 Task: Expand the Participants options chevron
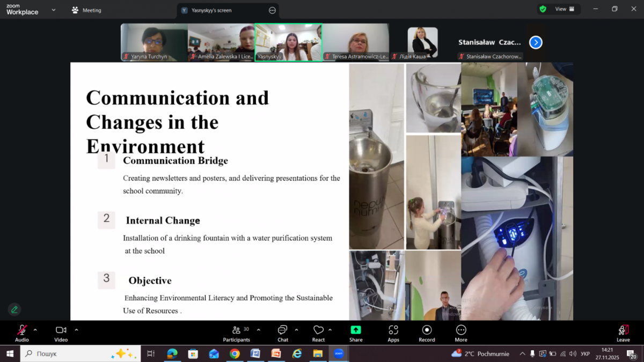coord(259,330)
